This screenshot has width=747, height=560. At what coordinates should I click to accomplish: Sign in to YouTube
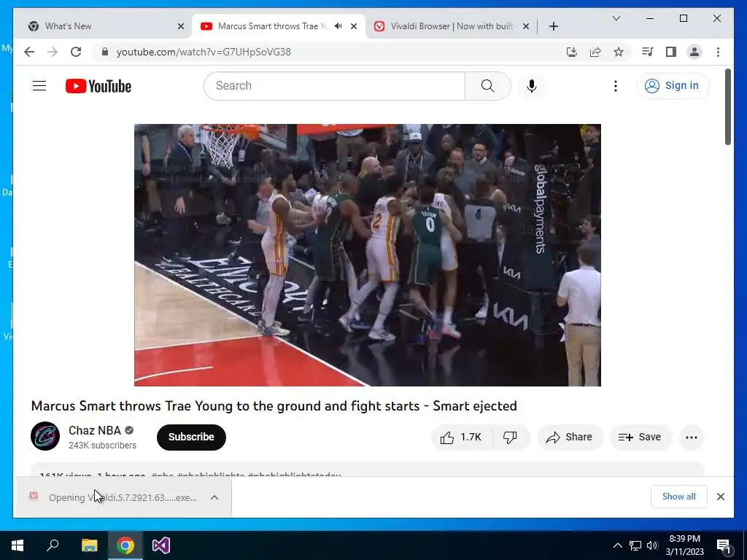pyautogui.click(x=672, y=86)
